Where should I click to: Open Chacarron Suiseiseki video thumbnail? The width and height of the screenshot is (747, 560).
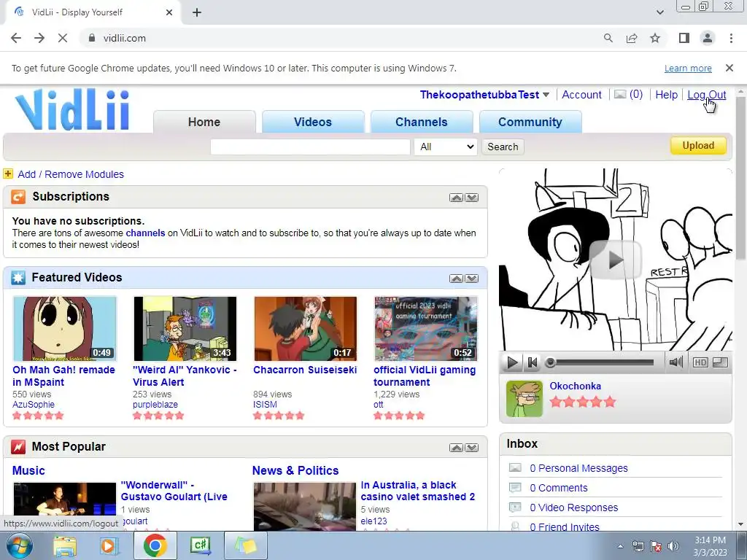click(x=306, y=329)
